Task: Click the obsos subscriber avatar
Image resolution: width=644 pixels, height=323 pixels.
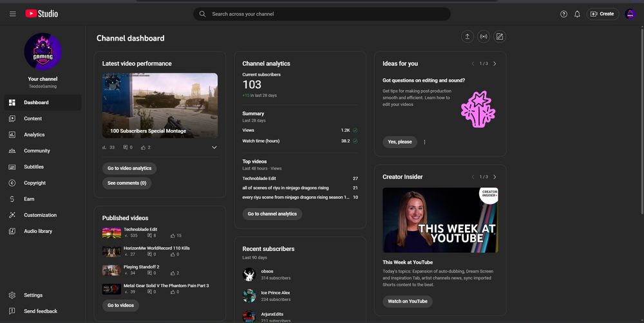Action: point(249,275)
